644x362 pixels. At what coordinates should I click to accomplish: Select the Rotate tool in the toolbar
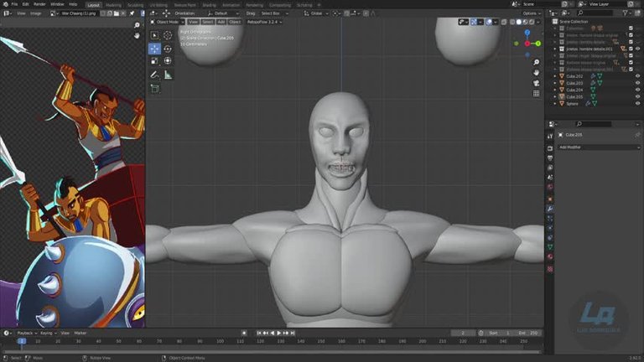[168, 49]
